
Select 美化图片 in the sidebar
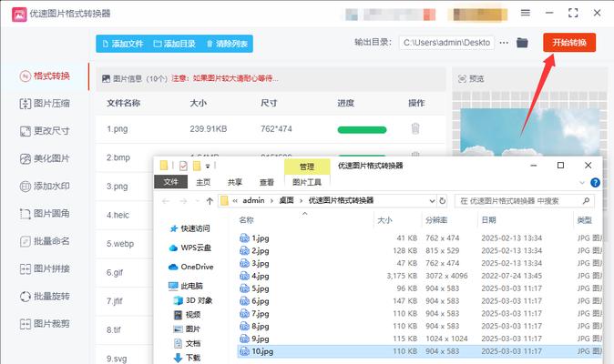pyautogui.click(x=45, y=158)
